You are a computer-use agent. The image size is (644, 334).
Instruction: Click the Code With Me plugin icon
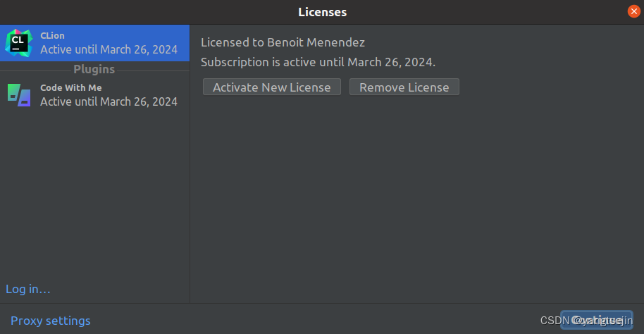coord(19,94)
